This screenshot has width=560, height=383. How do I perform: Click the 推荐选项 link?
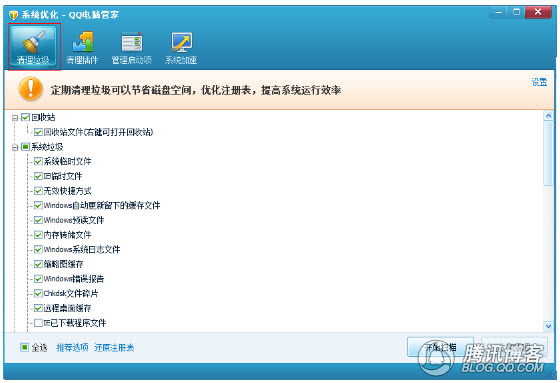72,348
